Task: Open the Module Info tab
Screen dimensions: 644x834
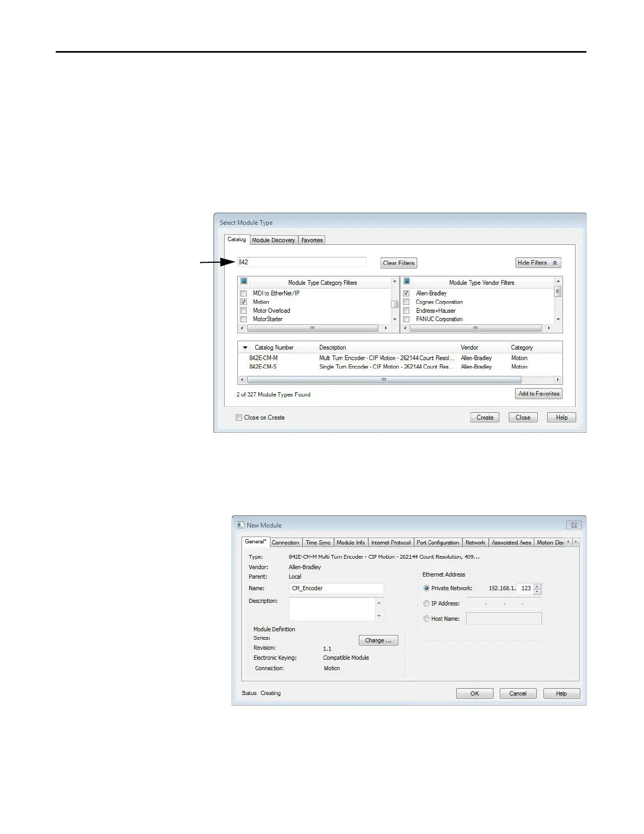Action: click(x=350, y=542)
